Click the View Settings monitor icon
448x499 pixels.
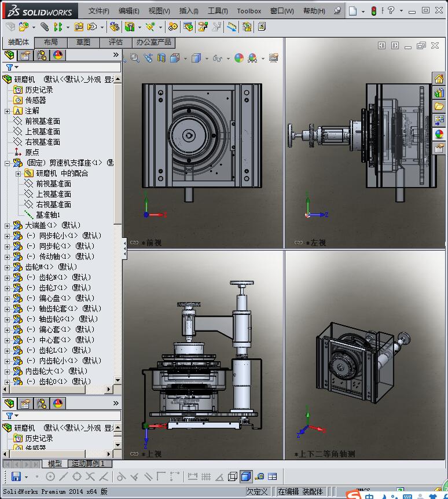tap(274, 58)
